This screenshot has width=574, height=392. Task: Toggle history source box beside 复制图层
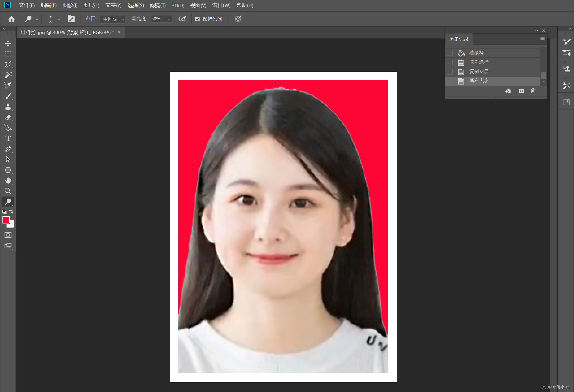[x=450, y=72]
